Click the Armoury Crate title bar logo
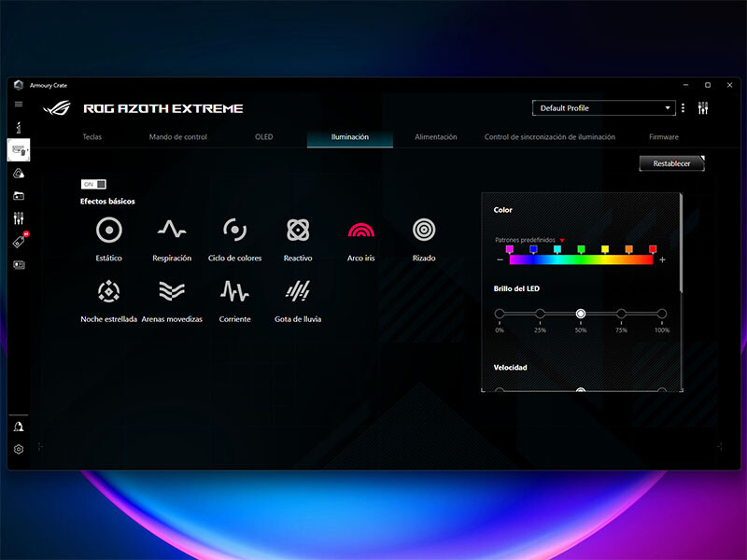 [19, 85]
